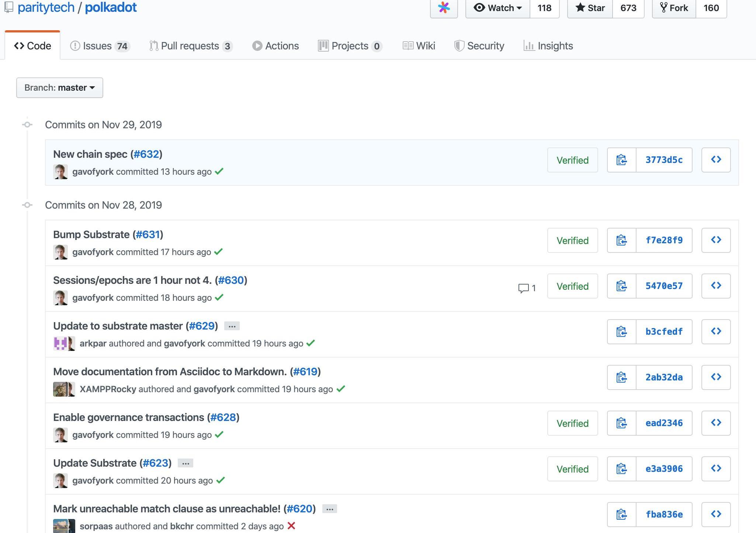Go to Pull requests tab
The height and width of the screenshot is (533, 756).
click(191, 46)
